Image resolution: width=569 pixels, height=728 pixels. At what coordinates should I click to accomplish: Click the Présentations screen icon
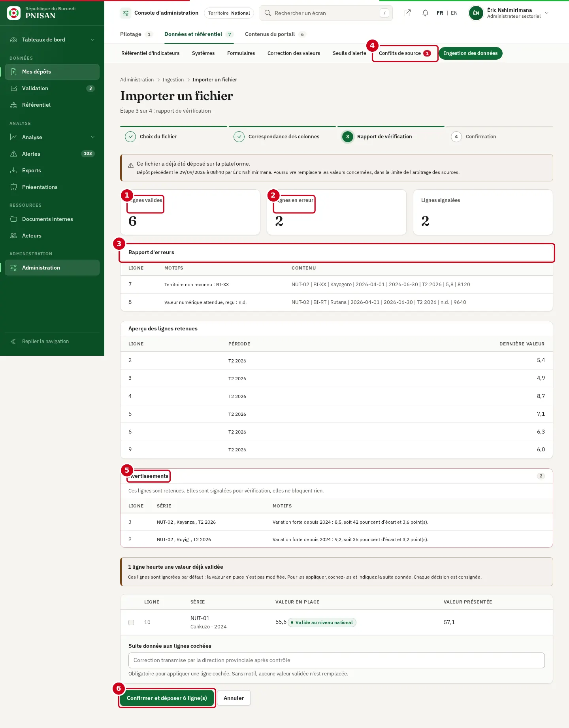pos(14,187)
